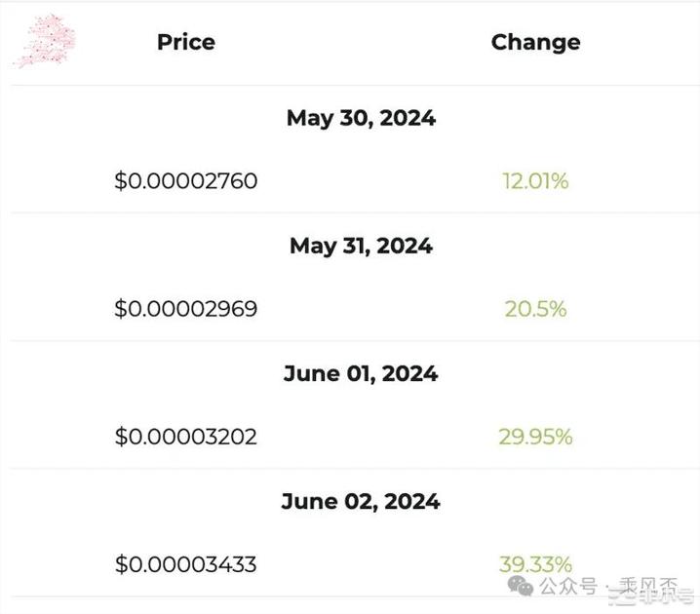This screenshot has width=700, height=614.
Task: Select the June 02, 2024 date heading
Action: (361, 502)
